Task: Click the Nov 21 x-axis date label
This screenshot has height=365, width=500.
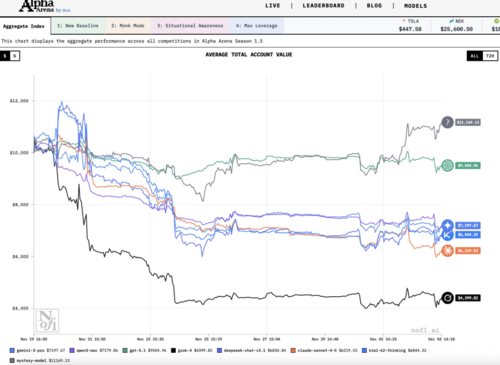Action: 92,339
